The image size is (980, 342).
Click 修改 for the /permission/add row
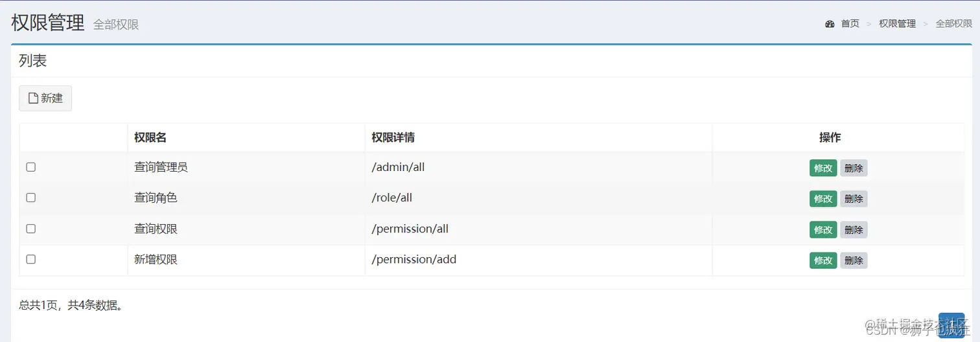[823, 260]
